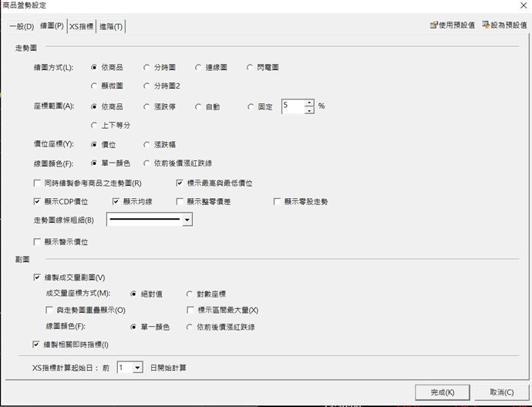Toggle 標示最高與最低價位 checkbox
This screenshot has width=532, height=407.
point(180,183)
